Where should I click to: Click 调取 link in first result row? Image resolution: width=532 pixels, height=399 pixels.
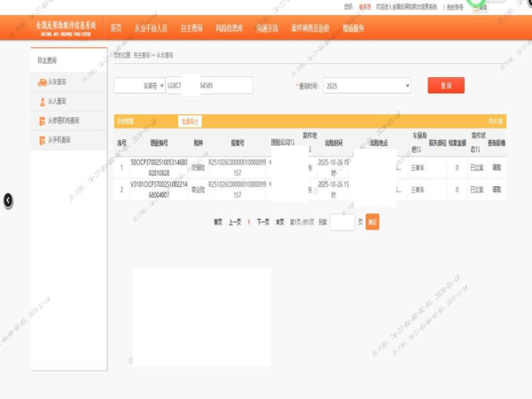click(497, 165)
